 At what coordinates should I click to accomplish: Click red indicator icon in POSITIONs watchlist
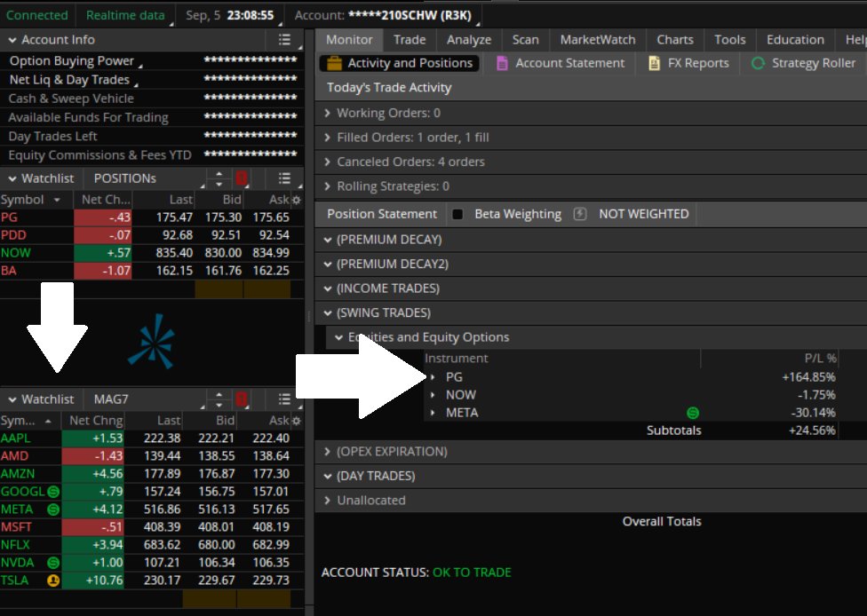[241, 178]
